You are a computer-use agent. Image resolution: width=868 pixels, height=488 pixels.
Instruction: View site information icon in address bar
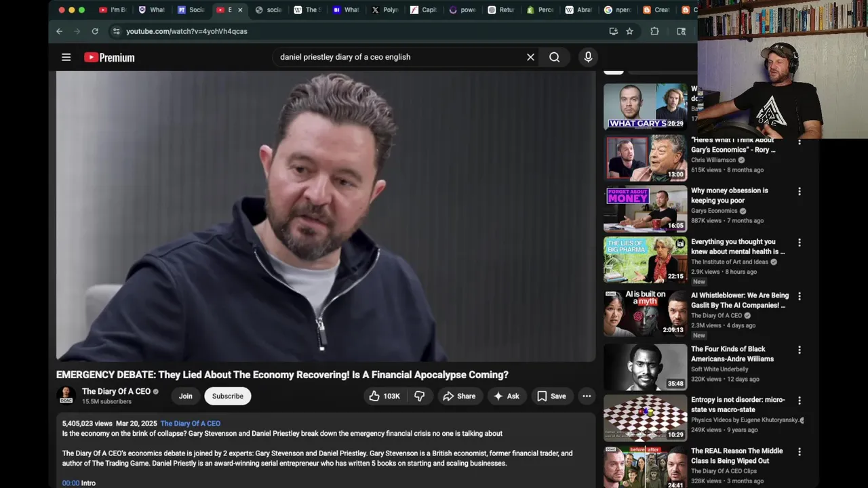[x=116, y=31]
